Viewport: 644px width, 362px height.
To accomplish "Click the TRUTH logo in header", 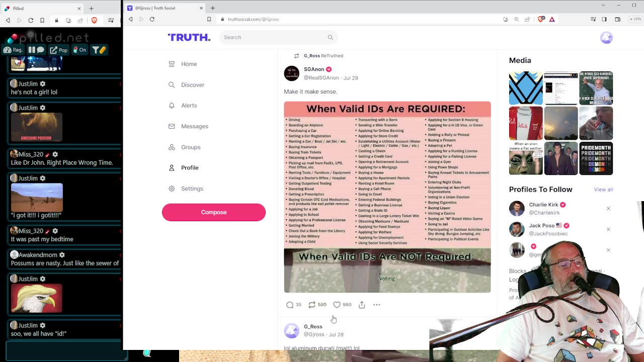I will point(189,37).
